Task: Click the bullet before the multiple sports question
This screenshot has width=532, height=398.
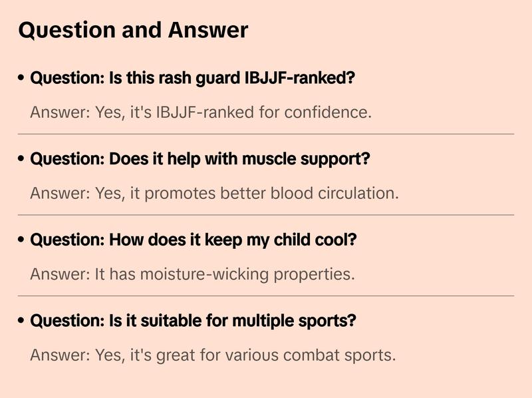Action: pyautogui.click(x=22, y=321)
